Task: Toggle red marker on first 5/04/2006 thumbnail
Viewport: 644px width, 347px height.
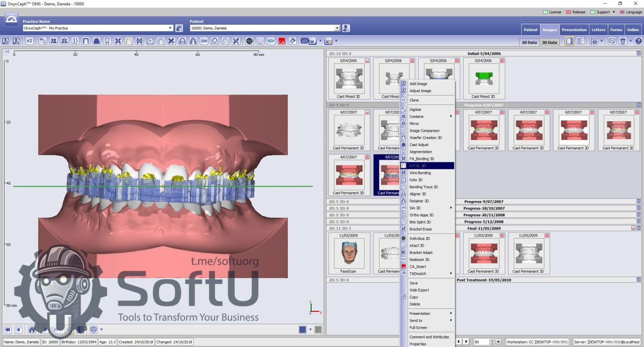Action: (x=367, y=61)
